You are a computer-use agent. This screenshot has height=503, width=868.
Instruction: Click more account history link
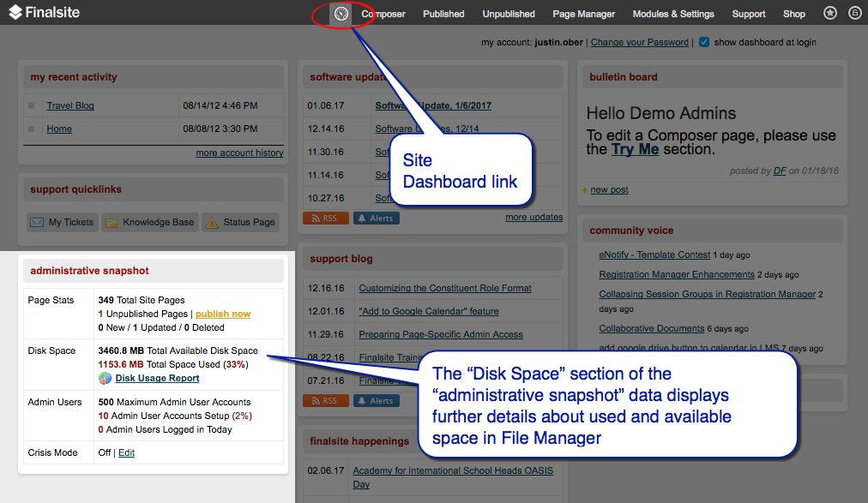[x=239, y=153]
